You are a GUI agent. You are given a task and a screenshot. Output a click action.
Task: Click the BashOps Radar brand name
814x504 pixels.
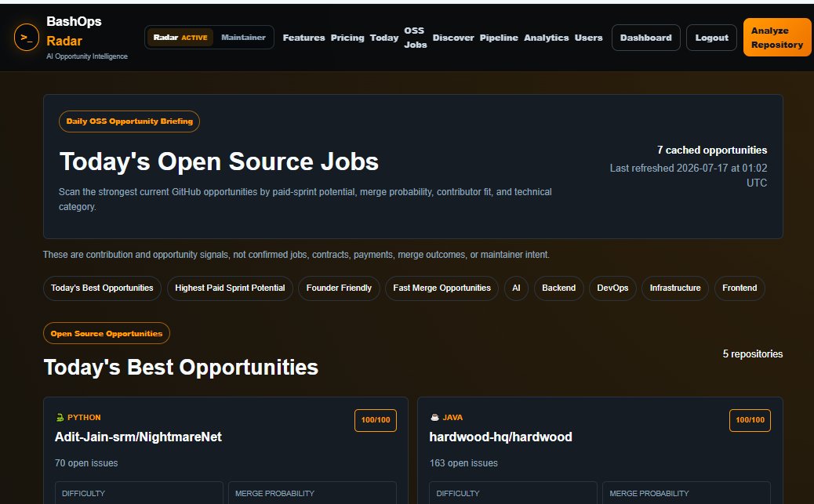[74, 31]
